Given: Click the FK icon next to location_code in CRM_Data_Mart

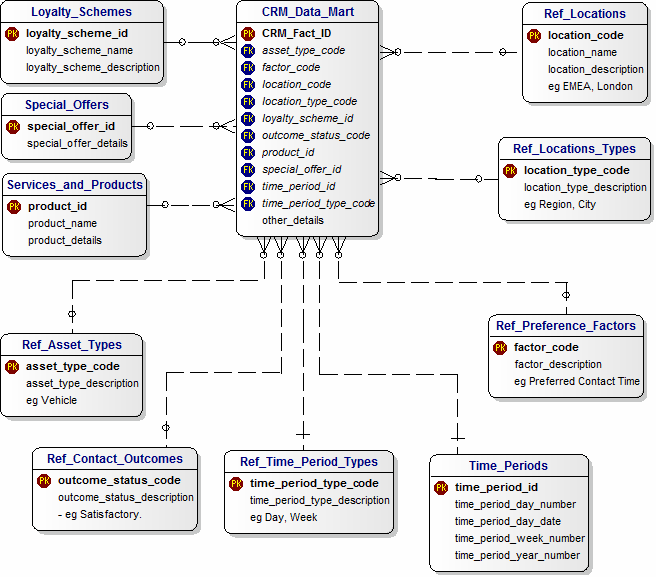Looking at the screenshot, I should (x=248, y=85).
